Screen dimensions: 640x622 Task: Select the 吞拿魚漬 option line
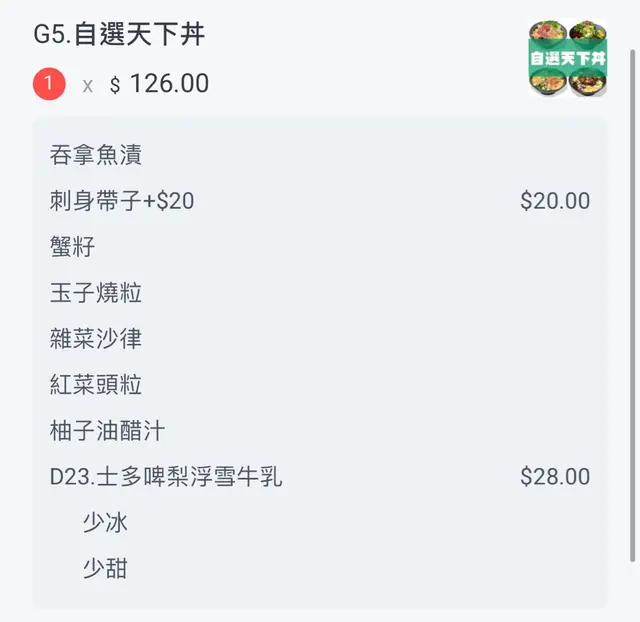tap(96, 155)
